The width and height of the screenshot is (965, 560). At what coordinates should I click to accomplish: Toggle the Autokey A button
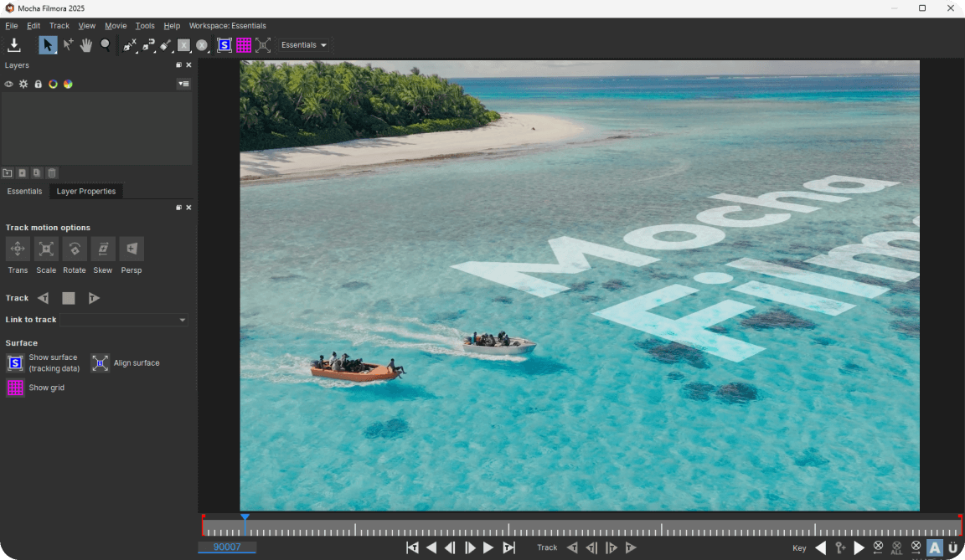point(935,547)
